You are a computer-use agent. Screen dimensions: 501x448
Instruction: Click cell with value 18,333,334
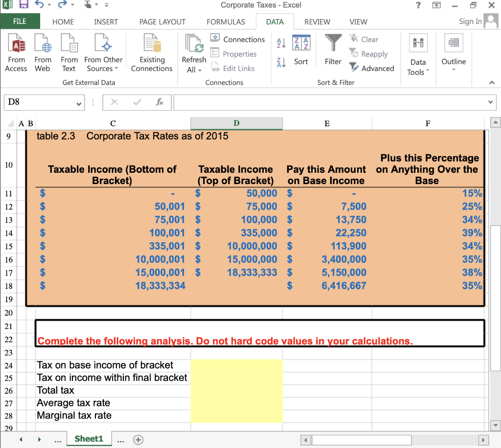coord(113,285)
